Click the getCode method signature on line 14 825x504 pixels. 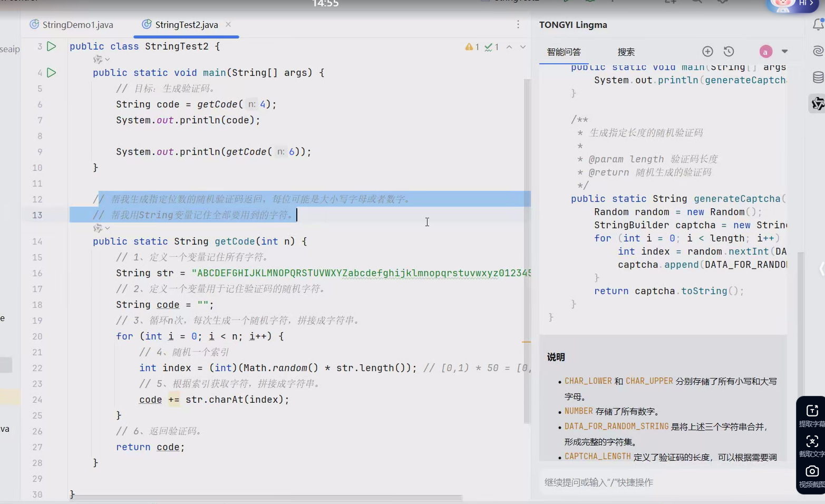click(x=200, y=241)
